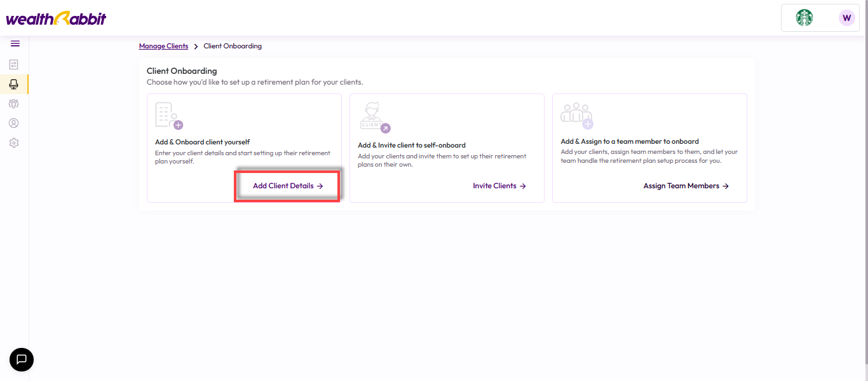Click the 'Choose how you'd like to set up' subtitle

click(x=255, y=82)
